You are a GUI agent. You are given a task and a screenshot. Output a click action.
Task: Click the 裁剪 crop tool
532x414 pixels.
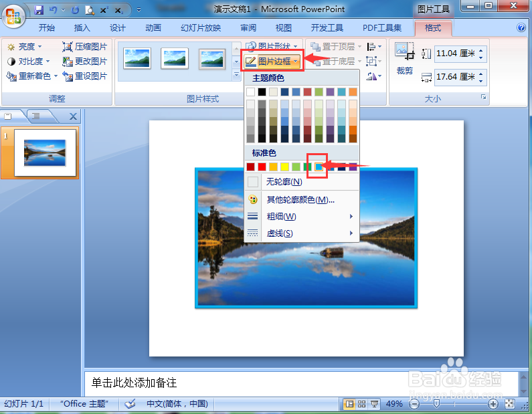point(405,58)
